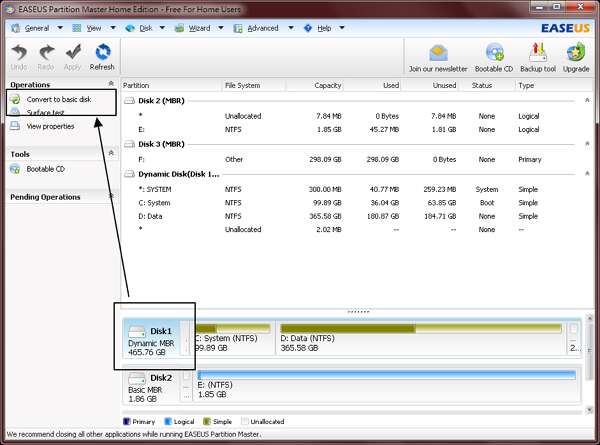Refresh the disk list
Image resolution: width=600 pixels, height=445 pixels.
pyautogui.click(x=102, y=54)
